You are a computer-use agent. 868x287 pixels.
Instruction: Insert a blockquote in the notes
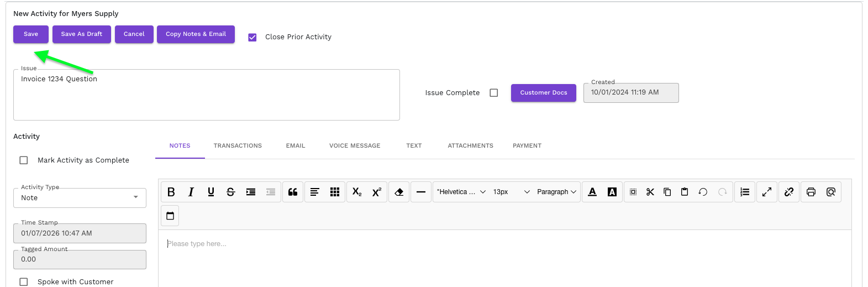tap(293, 192)
